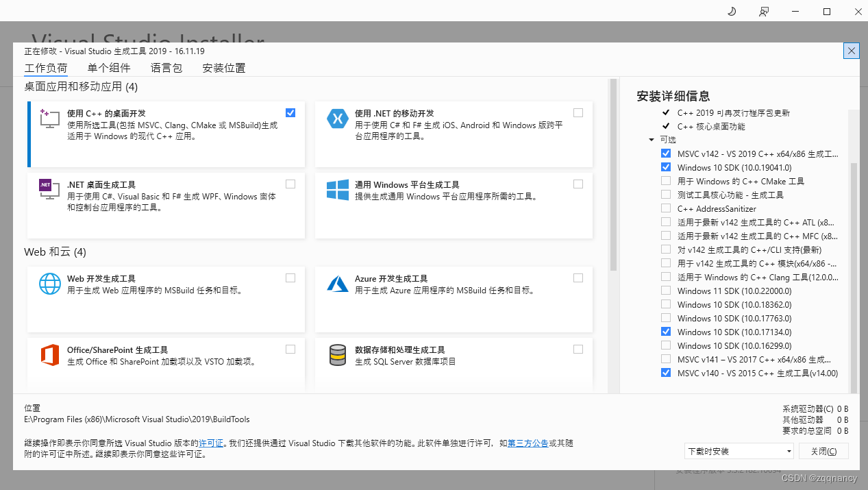Click the Xamarin .NET mobile development icon
Screen dimensions: 868x490
click(337, 119)
